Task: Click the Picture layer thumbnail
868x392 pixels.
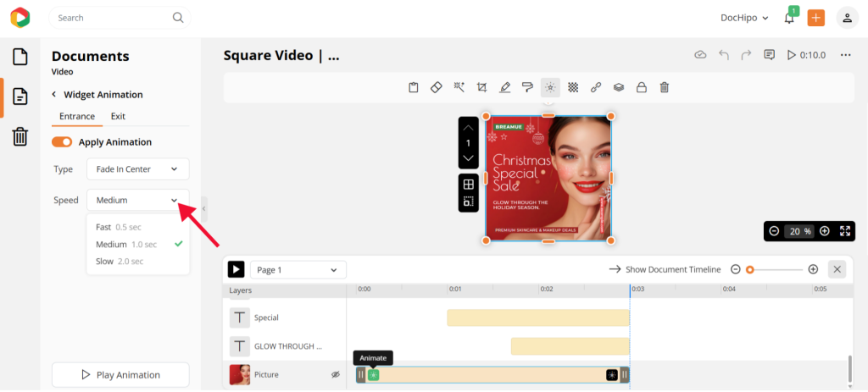Action: tap(240, 375)
